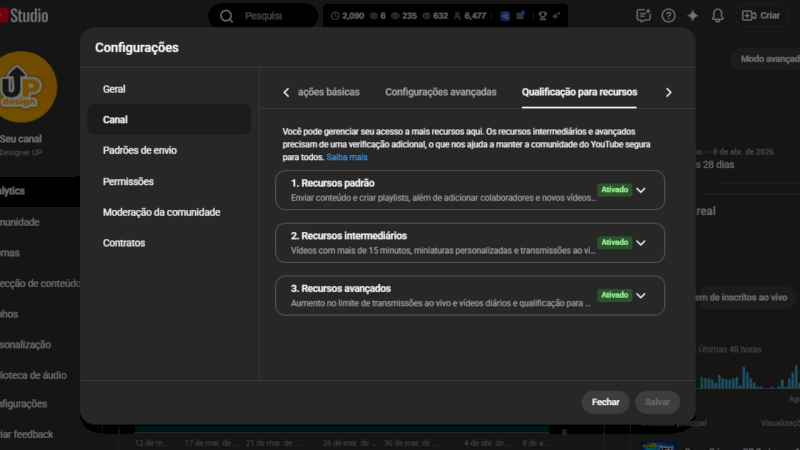
Task: Open the Saiba mais link
Action: point(347,157)
